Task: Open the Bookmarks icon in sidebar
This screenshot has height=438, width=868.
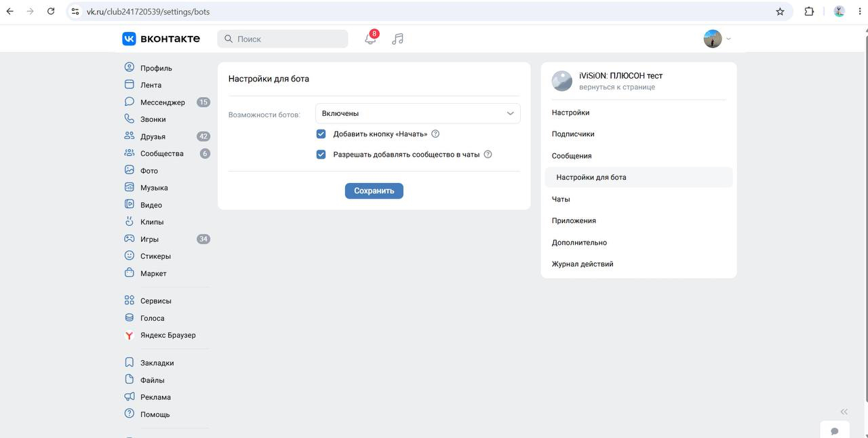Action: [130, 363]
